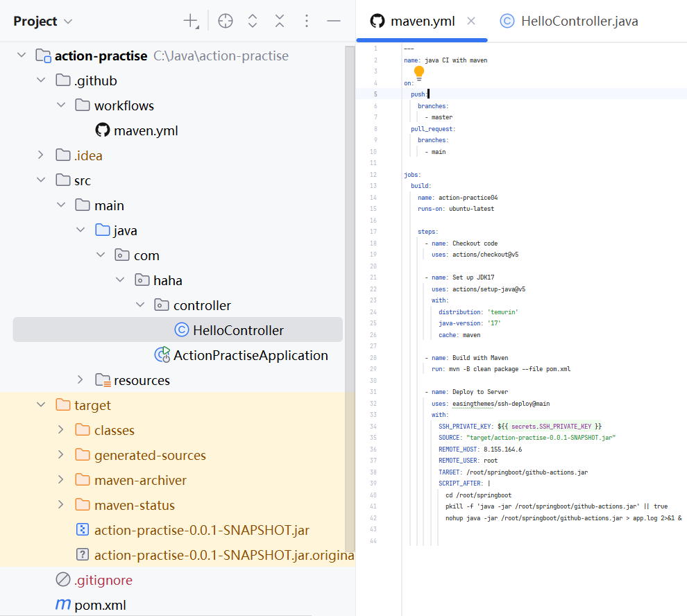Click the 'Build with Maven' step name
687x616 pixels.
480,358
